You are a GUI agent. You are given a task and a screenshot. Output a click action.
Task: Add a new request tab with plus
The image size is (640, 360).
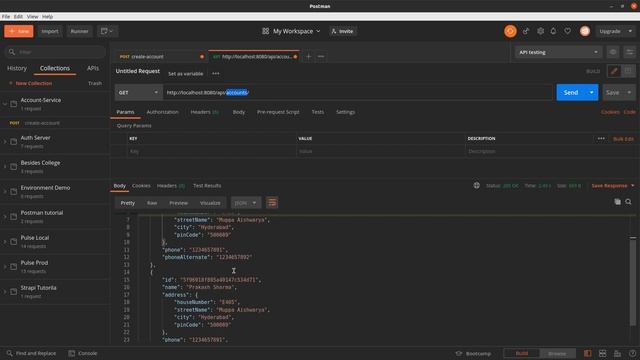309,56
